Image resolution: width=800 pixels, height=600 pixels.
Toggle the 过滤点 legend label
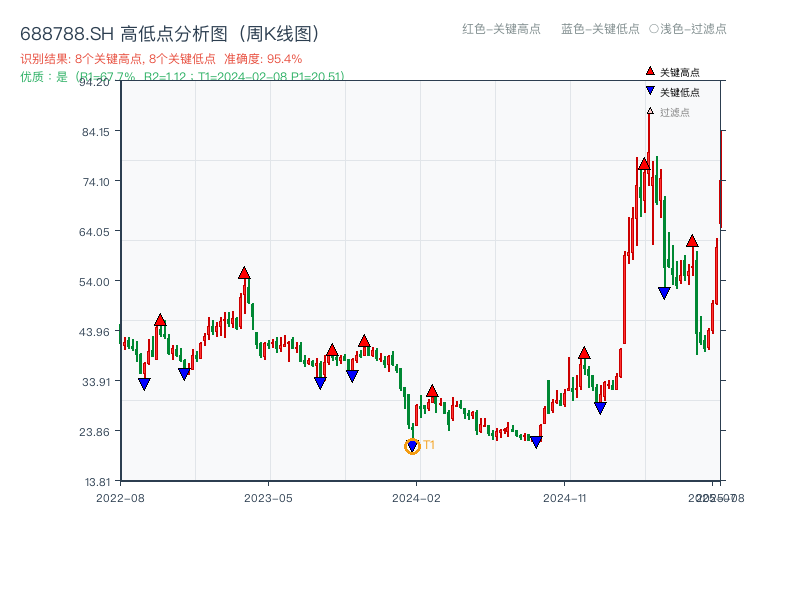(x=674, y=112)
